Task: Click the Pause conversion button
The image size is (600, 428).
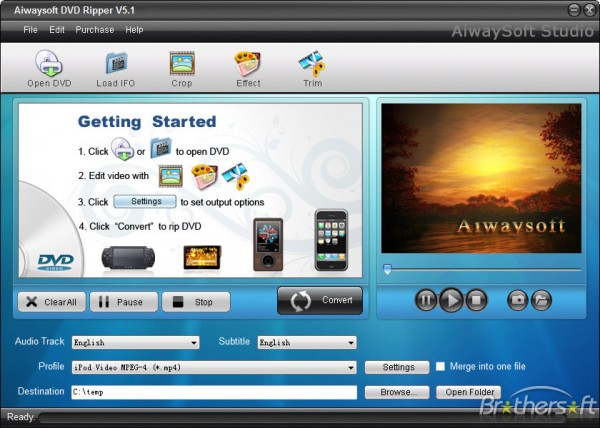Action: [124, 302]
